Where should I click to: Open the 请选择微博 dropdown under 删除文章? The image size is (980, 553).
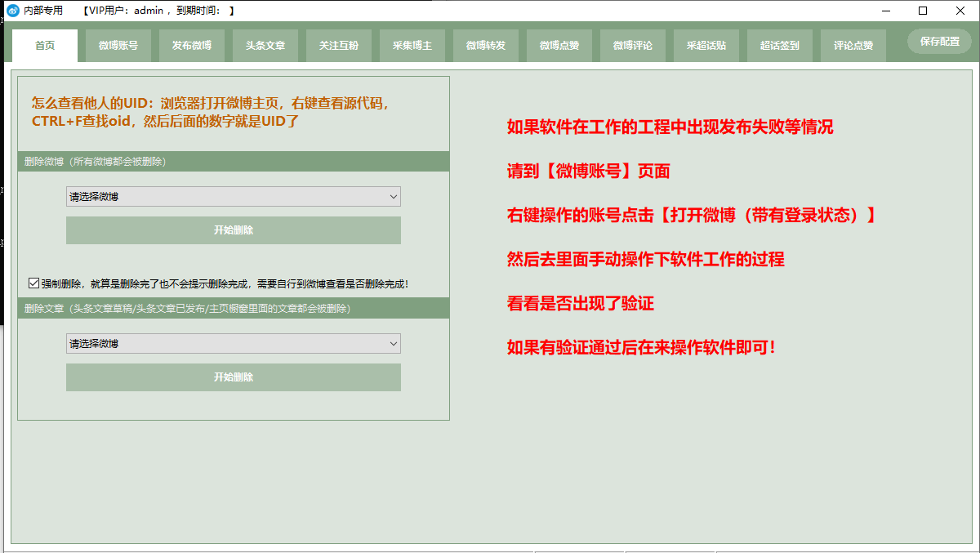(233, 344)
